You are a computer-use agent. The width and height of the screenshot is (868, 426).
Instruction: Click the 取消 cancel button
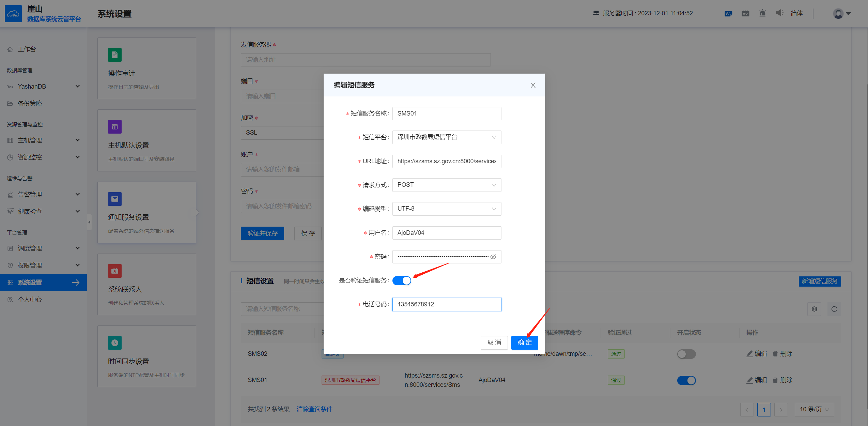click(494, 343)
